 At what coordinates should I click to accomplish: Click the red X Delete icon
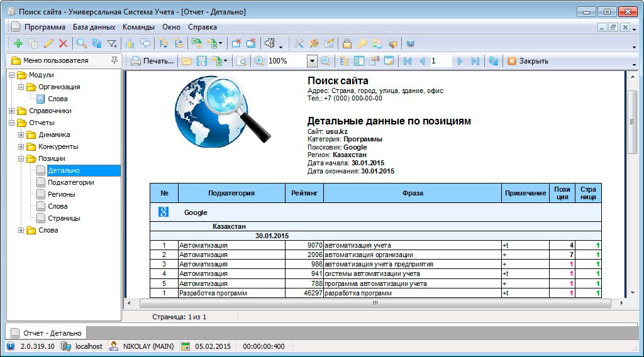click(x=64, y=43)
